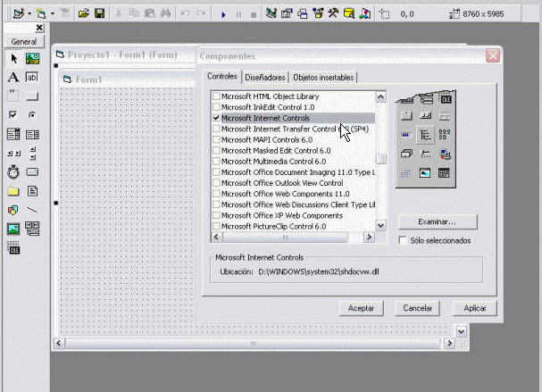Check Microsoft Internet Transfer Control checkbox
Image resolution: width=542 pixels, height=392 pixels.
216,129
